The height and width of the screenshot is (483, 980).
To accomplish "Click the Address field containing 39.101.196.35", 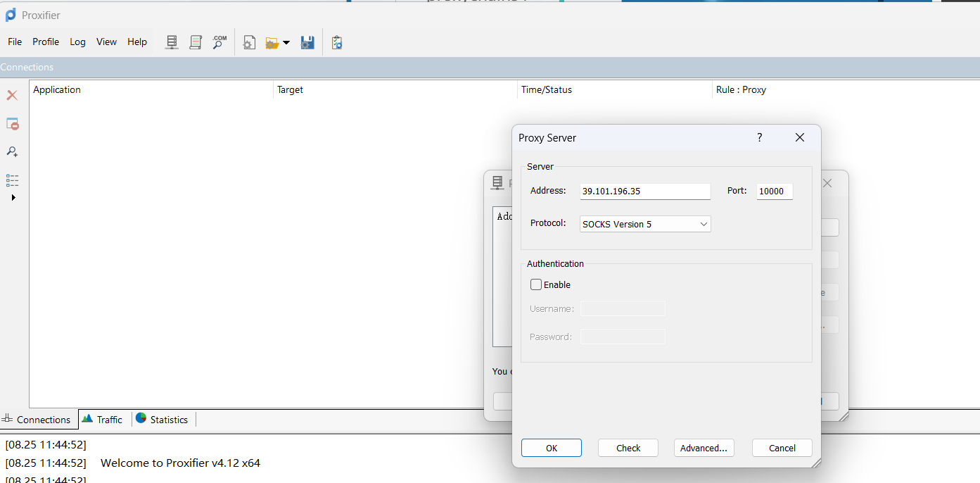I will [x=645, y=191].
